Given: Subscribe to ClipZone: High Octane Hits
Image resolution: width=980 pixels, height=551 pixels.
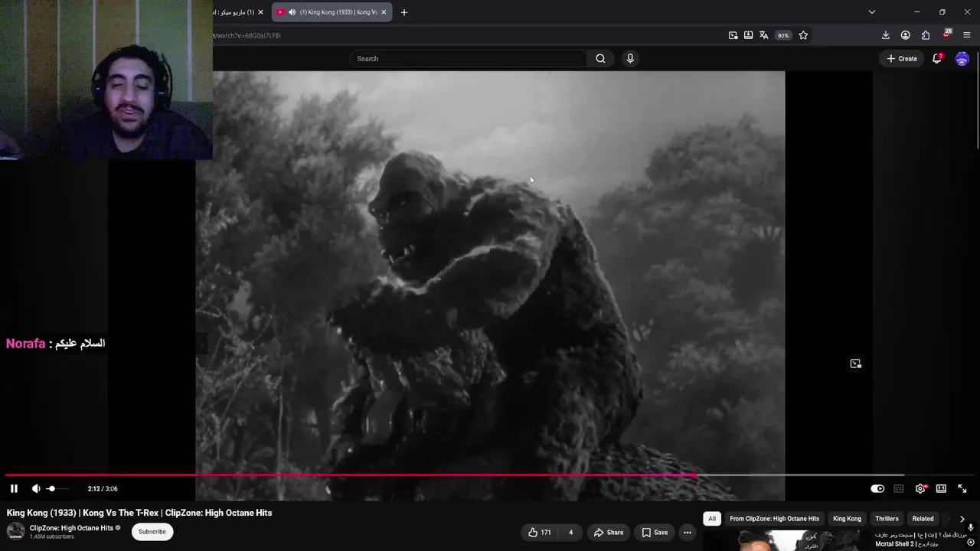Looking at the screenshot, I should click(x=152, y=532).
